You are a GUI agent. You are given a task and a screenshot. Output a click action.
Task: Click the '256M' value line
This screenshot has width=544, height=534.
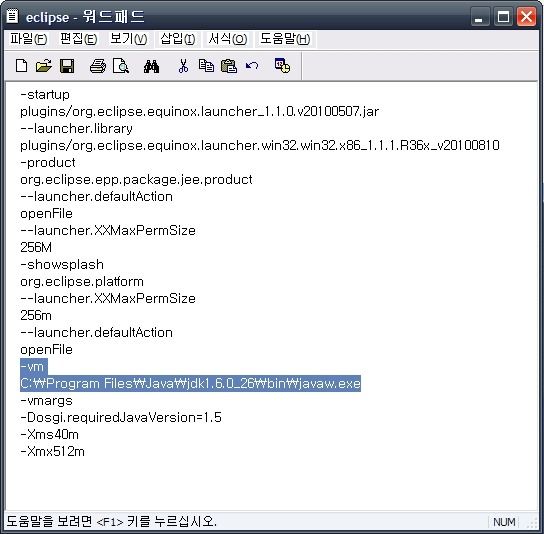click(36, 247)
